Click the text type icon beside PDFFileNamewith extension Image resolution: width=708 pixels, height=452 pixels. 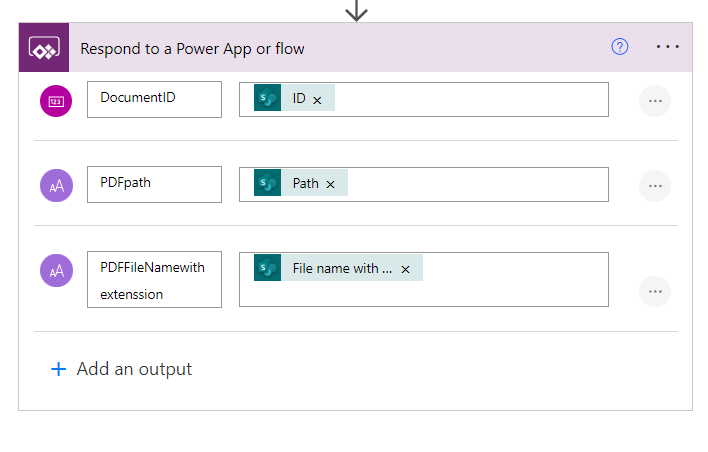[x=56, y=270]
